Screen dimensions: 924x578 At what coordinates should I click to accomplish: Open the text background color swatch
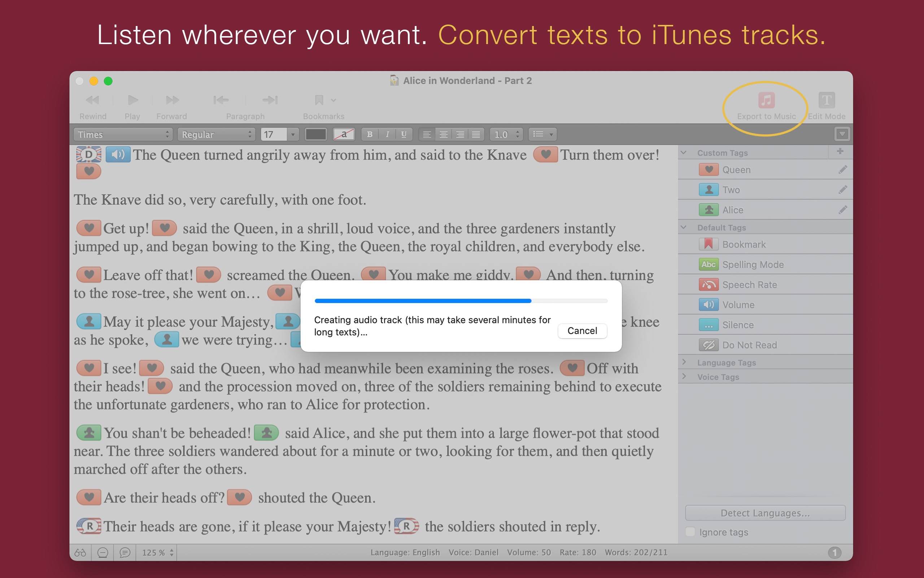click(x=344, y=134)
